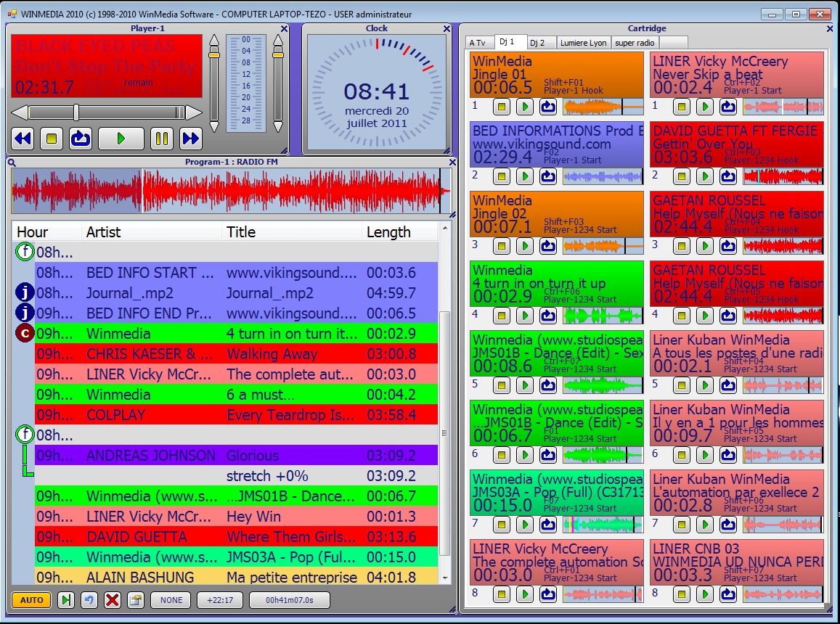This screenshot has height=624, width=840.
Task: Stop playback in Player-1
Action: (x=52, y=139)
